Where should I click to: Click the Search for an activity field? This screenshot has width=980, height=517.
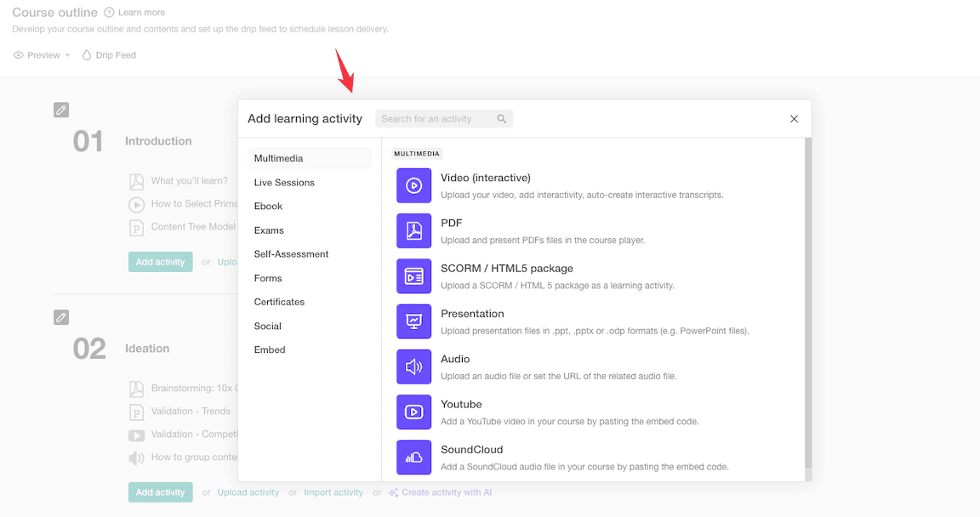tap(436, 119)
